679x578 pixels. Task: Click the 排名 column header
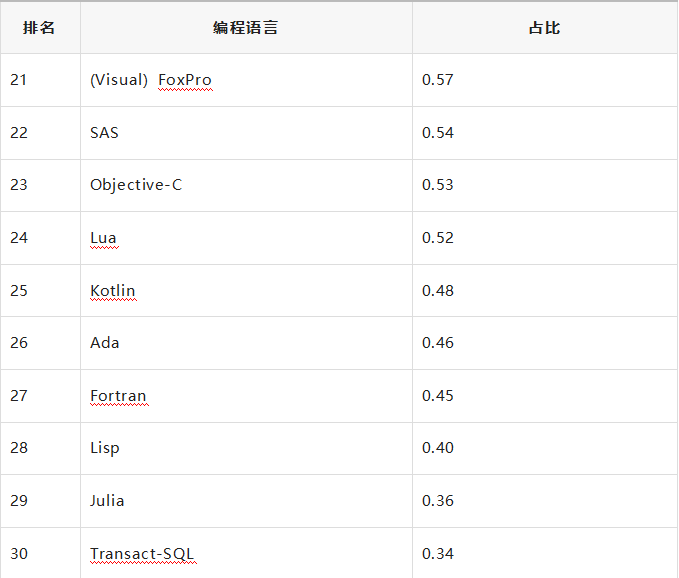click(39, 28)
